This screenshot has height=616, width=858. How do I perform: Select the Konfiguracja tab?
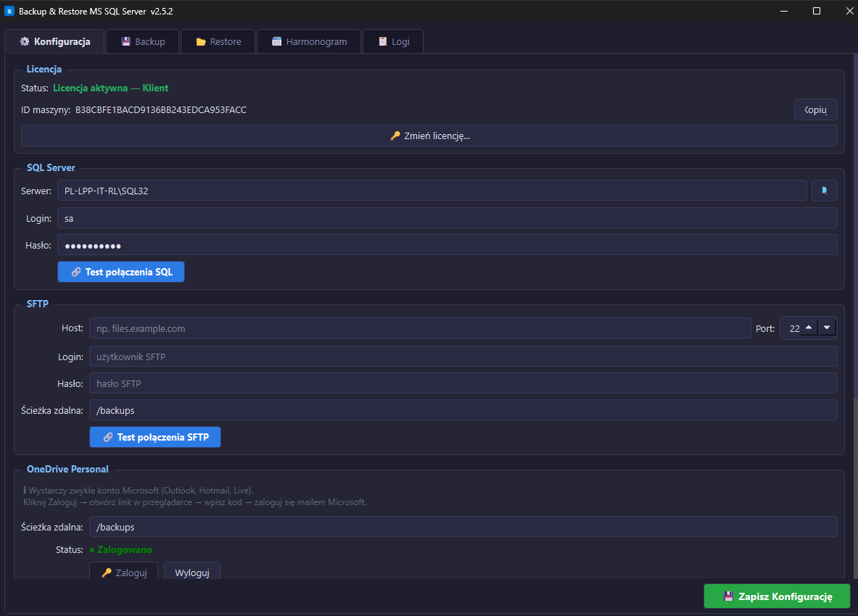coord(54,41)
